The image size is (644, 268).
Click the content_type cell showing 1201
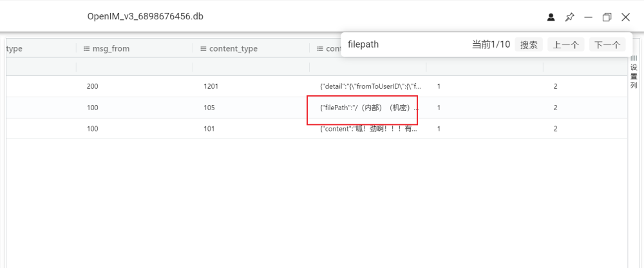coord(211,86)
